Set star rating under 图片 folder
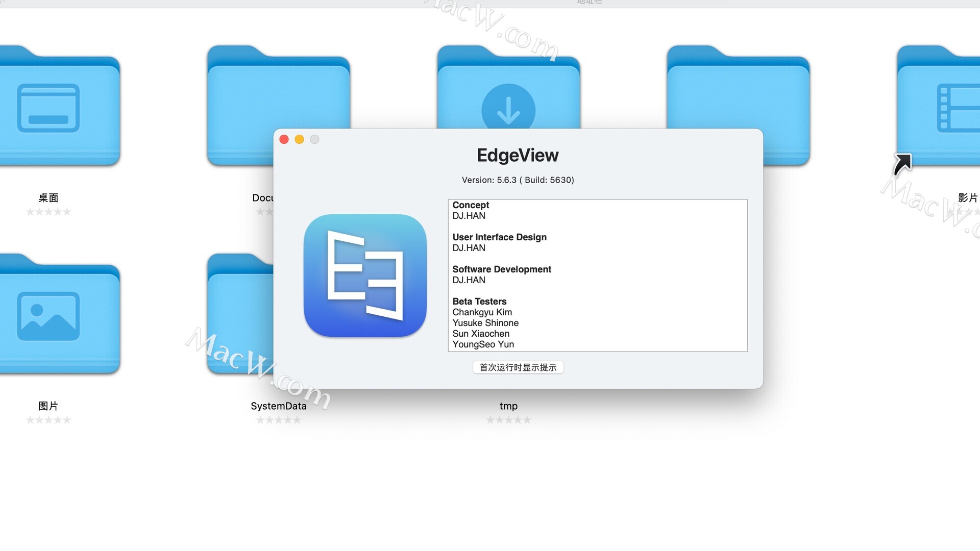This screenshot has width=980, height=551. [x=48, y=420]
